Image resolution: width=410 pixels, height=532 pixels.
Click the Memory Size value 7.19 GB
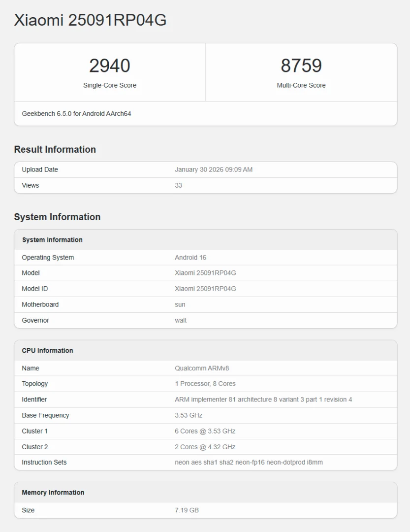click(187, 510)
